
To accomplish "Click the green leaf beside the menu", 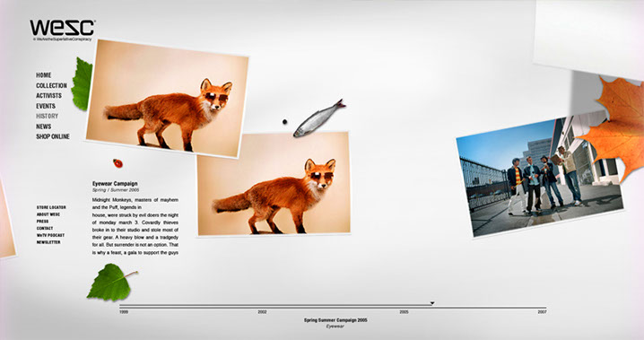I will pos(82,83).
